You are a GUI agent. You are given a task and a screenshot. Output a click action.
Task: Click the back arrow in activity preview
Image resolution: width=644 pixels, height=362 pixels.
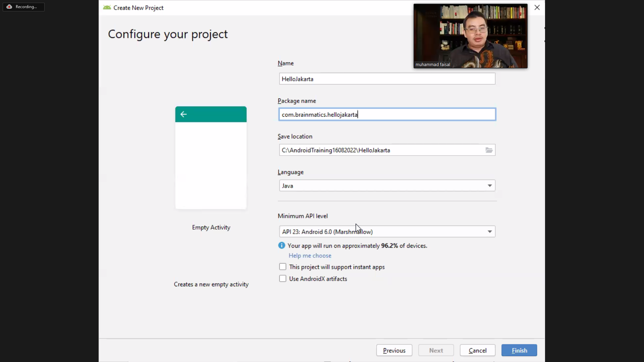(183, 114)
